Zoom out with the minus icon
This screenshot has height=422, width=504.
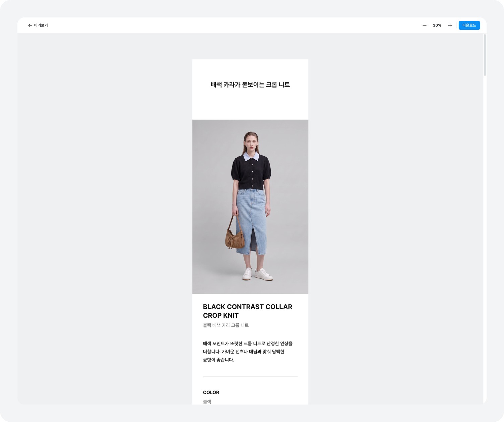pyautogui.click(x=424, y=25)
